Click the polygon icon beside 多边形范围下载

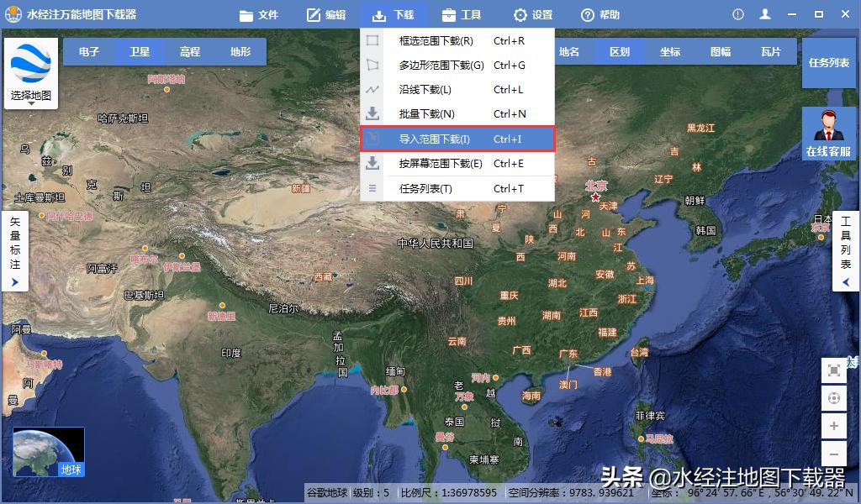371,65
